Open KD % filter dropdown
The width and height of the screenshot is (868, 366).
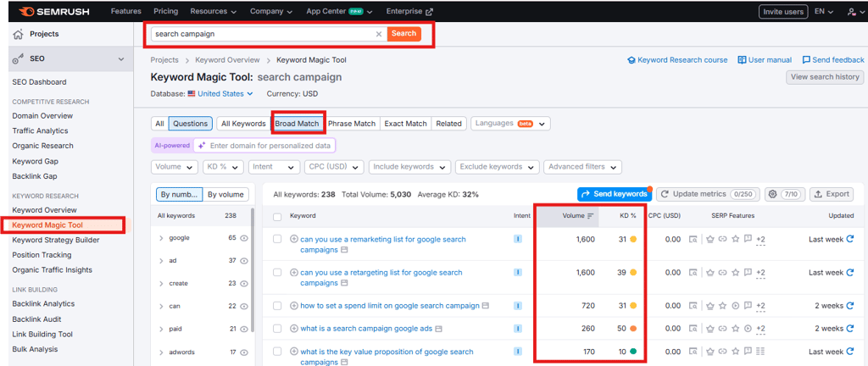(x=223, y=167)
